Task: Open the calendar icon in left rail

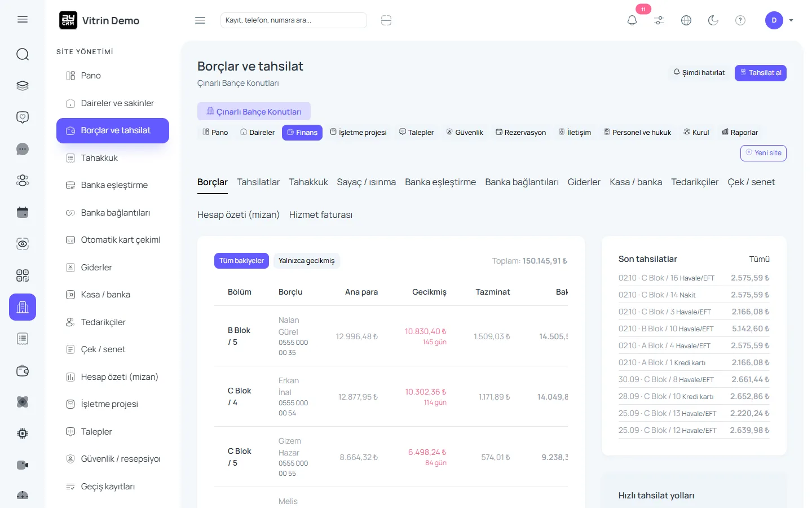Action: tap(23, 212)
